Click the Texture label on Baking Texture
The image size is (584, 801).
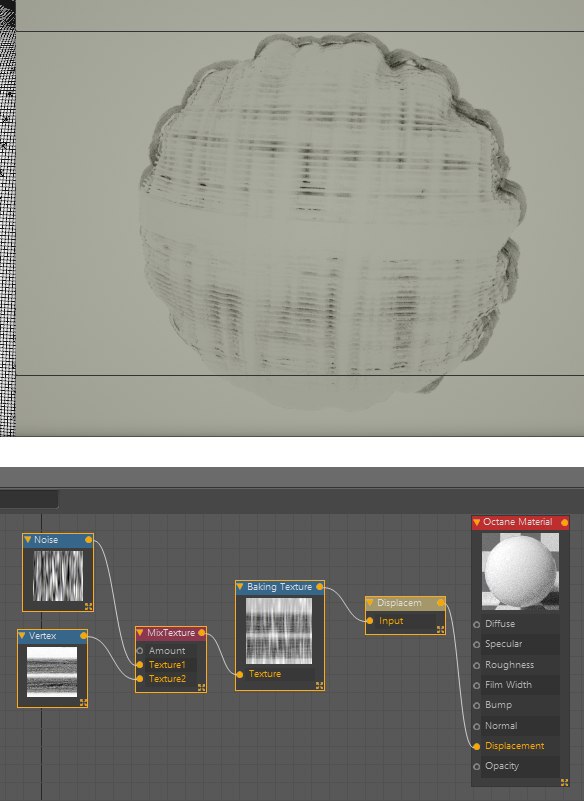[265, 674]
